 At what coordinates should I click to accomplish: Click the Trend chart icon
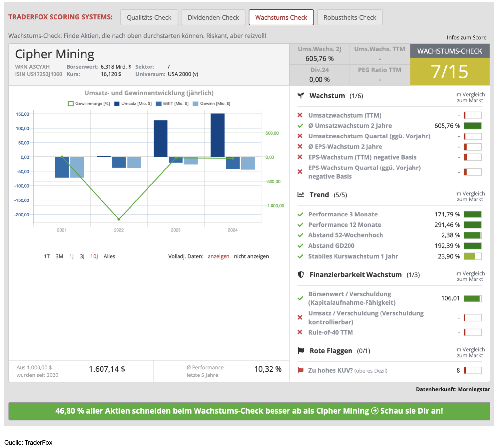[x=301, y=195]
